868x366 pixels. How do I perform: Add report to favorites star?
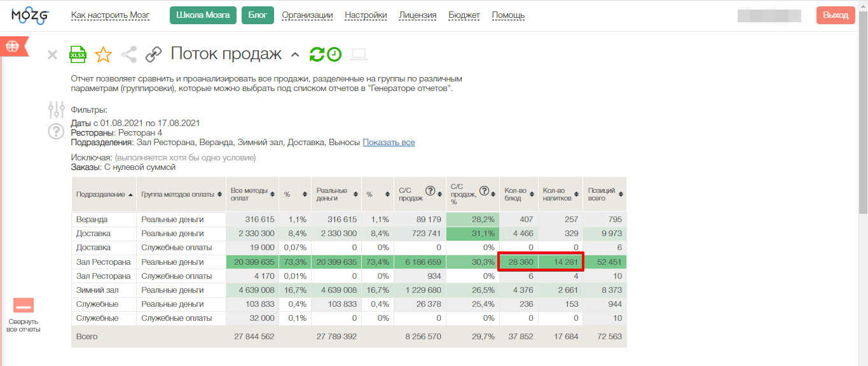(103, 55)
